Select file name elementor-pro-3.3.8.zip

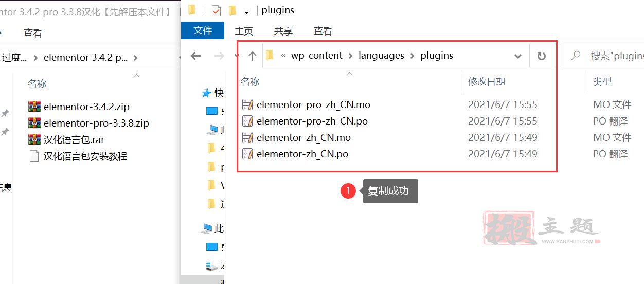coord(96,123)
